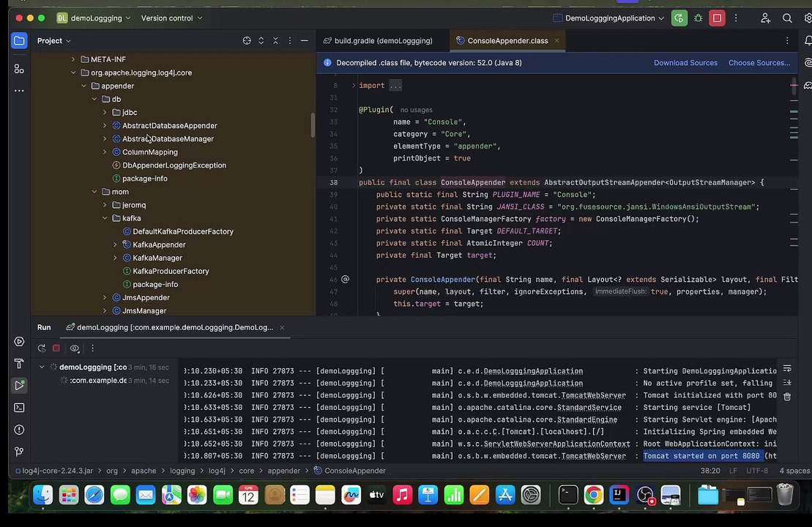
Task: Open the Terminal tool window icon
Action: (x=19, y=408)
